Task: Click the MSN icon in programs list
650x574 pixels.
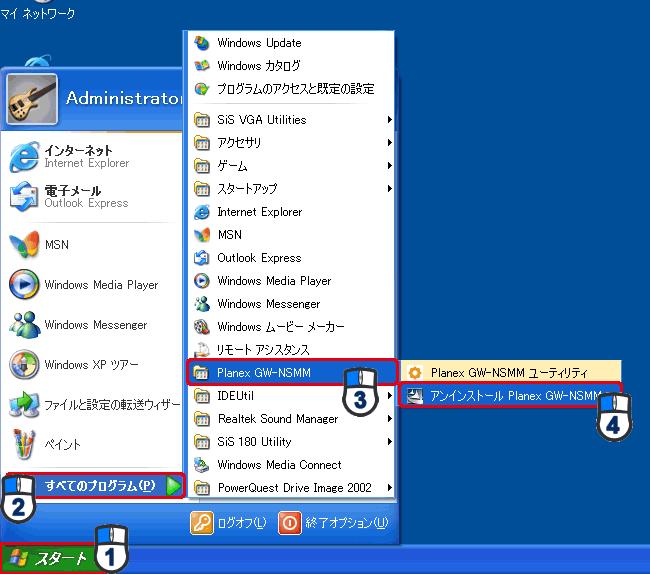Action: [202, 235]
